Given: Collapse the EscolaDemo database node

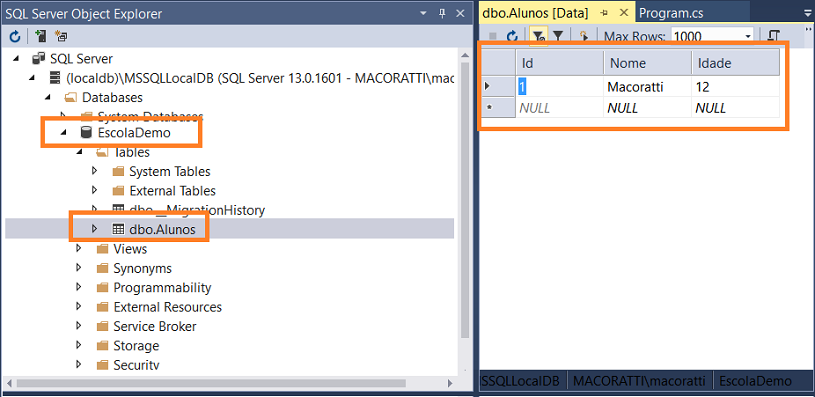Looking at the screenshot, I should point(63,133).
